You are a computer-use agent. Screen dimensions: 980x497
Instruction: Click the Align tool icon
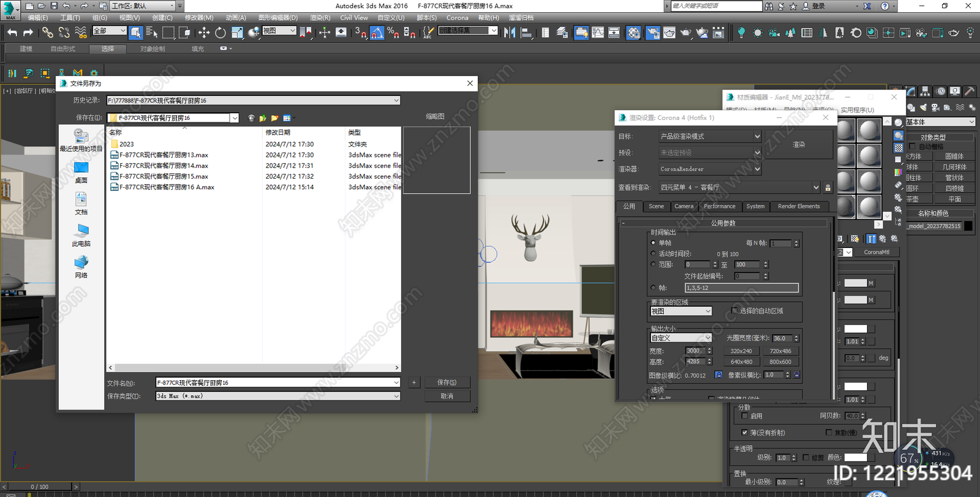(526, 32)
